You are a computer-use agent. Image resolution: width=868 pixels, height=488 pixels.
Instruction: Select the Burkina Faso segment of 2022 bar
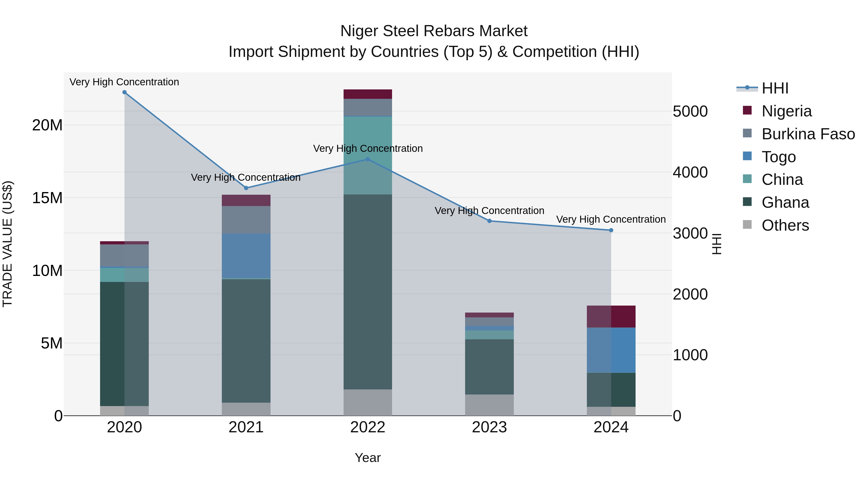[368, 107]
